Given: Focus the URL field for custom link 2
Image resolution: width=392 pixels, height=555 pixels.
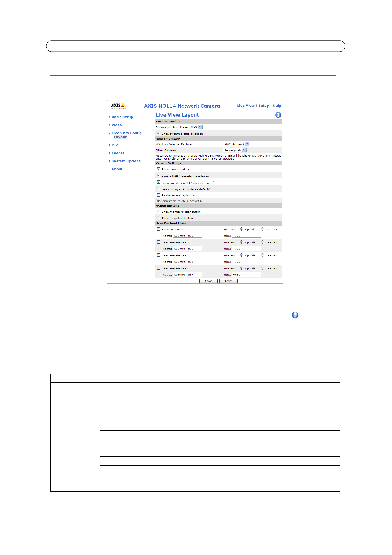Looking at the screenshot, I should [x=246, y=248].
